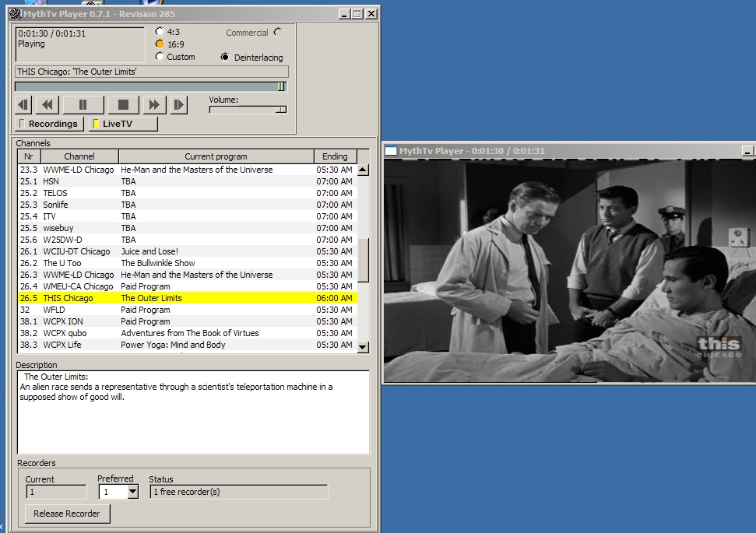Select channel 26.1 WCIU-DT Chicago
756x533 pixels.
click(188, 251)
